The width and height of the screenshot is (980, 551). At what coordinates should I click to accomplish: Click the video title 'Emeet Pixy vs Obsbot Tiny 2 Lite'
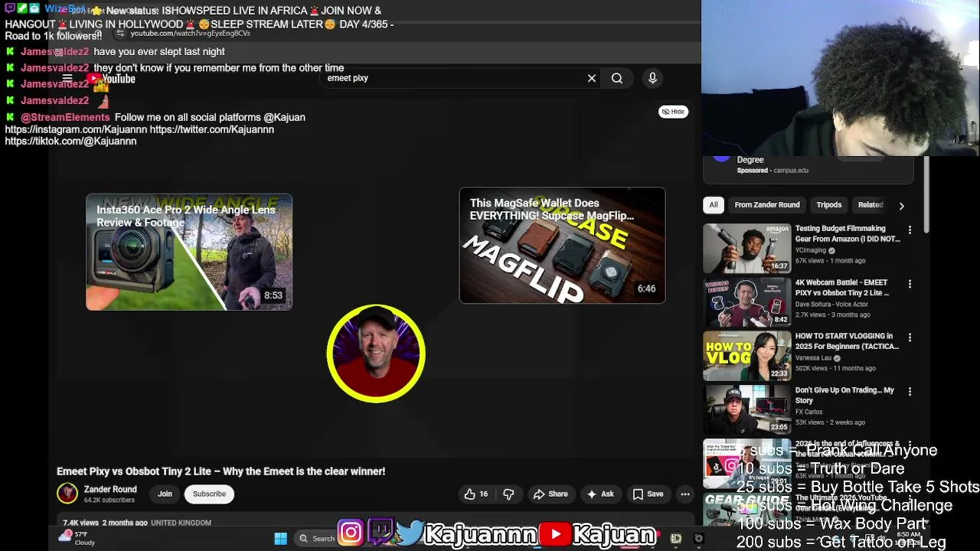tap(220, 471)
